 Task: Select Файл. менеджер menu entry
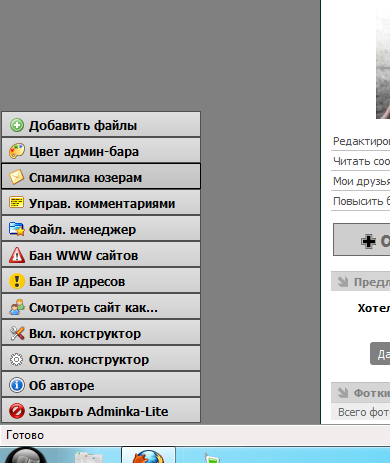click(101, 229)
